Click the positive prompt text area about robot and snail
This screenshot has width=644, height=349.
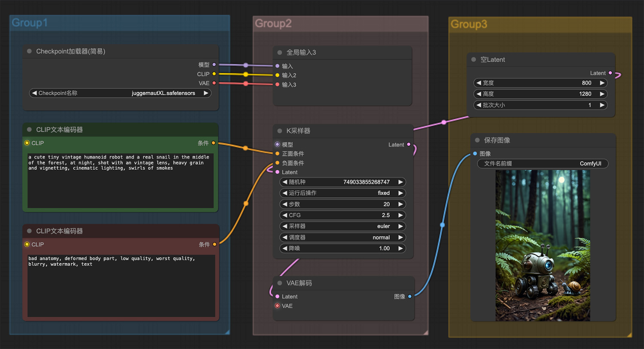point(120,180)
